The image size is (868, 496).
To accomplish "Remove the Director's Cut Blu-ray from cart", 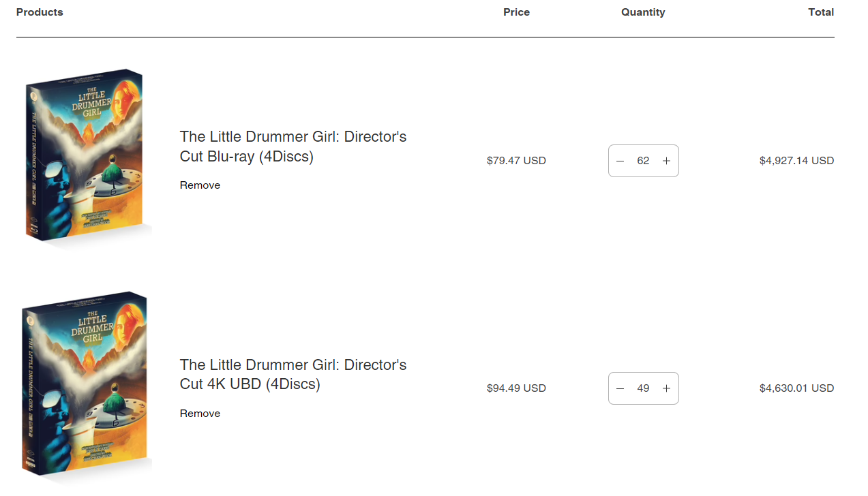I will (200, 185).
